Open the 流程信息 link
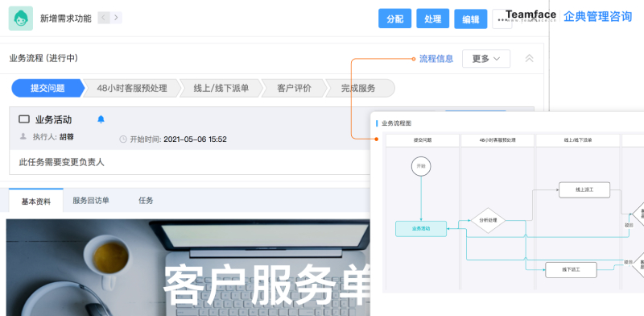Viewport: 644px width, 316px height. click(436, 59)
